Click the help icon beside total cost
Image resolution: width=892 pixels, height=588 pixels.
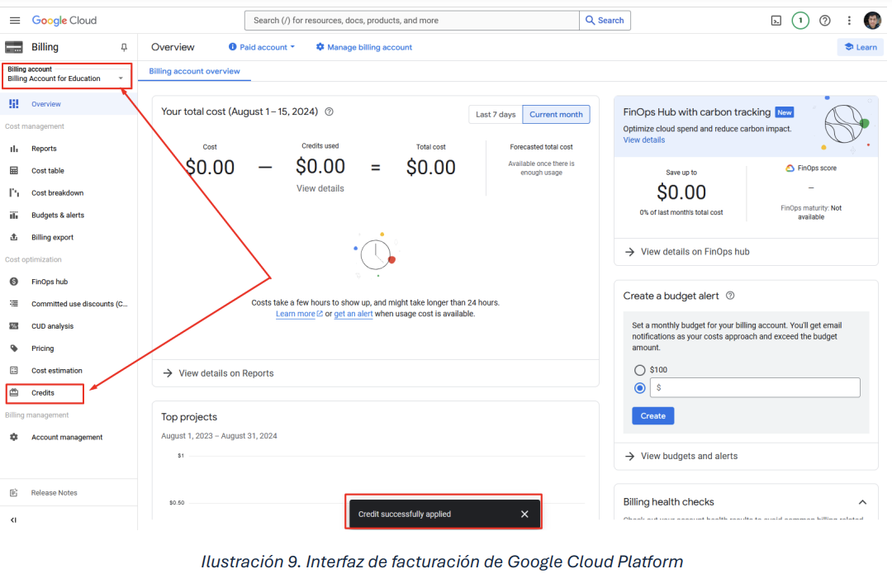(x=329, y=112)
